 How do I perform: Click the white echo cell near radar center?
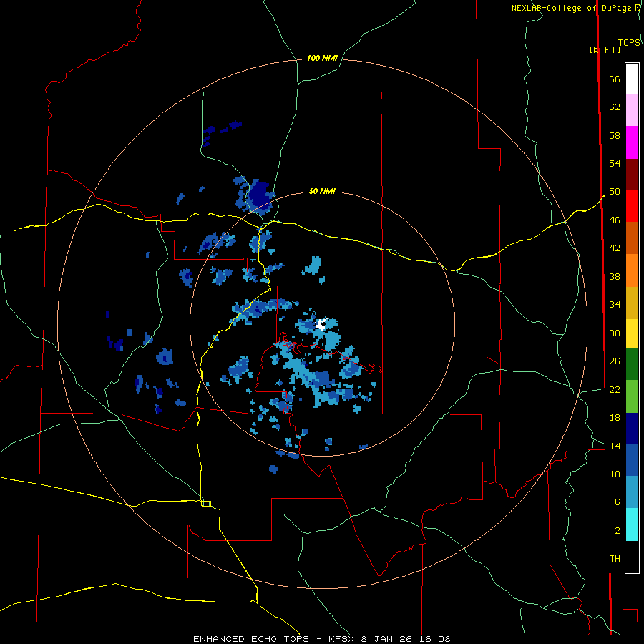click(321, 324)
